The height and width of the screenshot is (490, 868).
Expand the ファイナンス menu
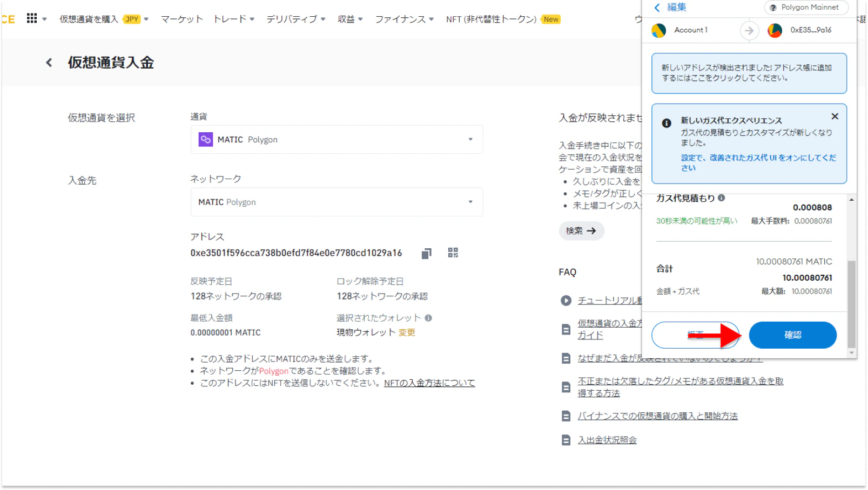pos(405,19)
